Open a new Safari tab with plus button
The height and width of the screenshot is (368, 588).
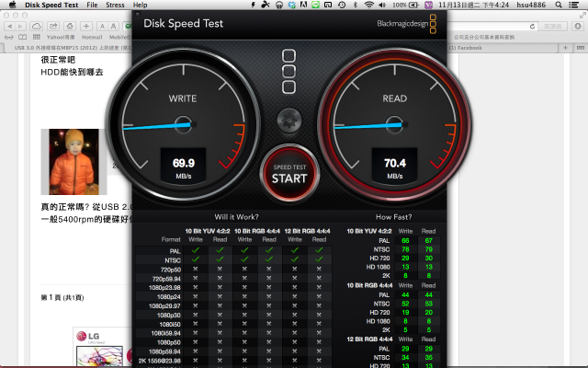565,48
